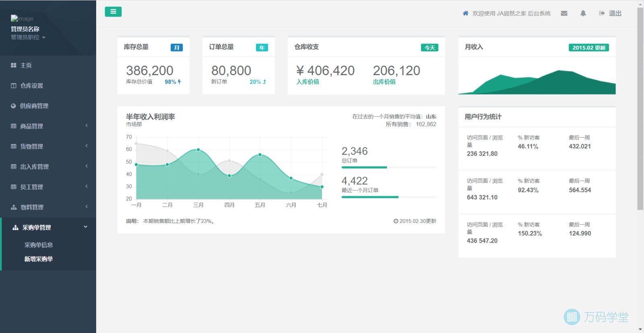Click the broken profile image in the sidebar

click(22, 18)
